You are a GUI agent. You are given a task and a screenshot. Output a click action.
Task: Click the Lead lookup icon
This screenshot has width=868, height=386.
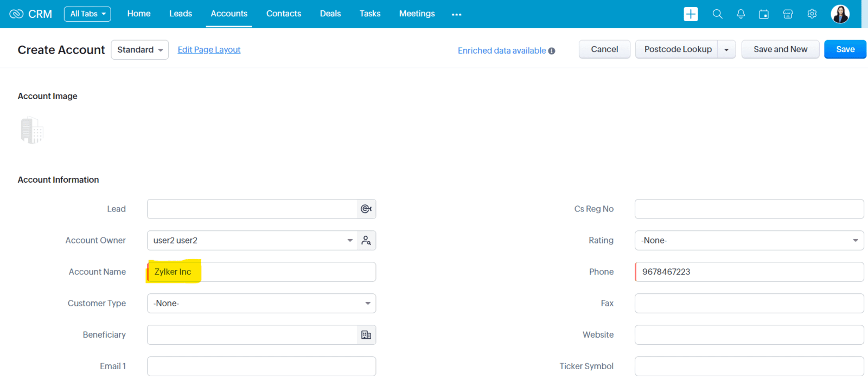tap(366, 209)
